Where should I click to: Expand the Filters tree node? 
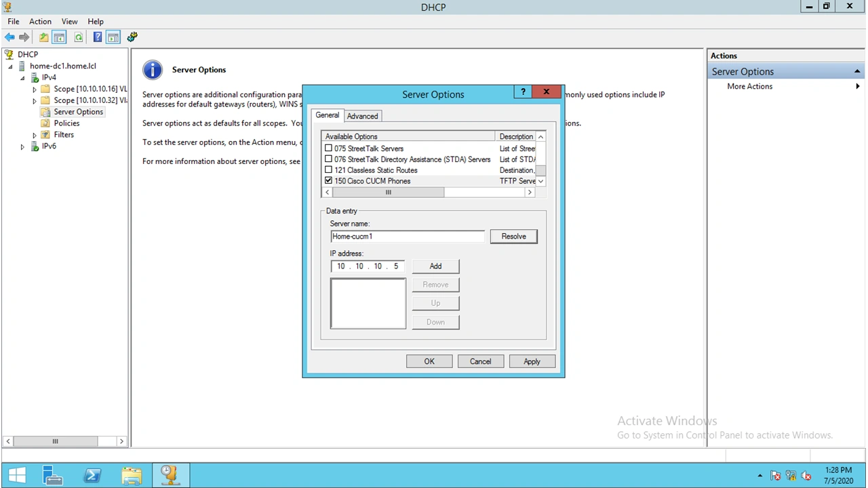pyautogui.click(x=35, y=135)
